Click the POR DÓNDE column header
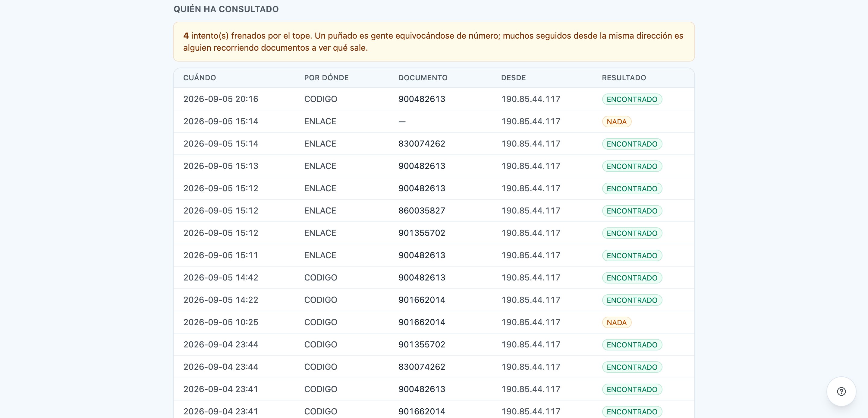 pos(326,78)
